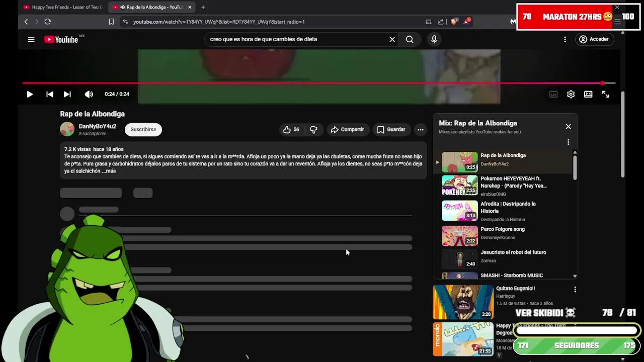Play SMASH! - Starbomb MUSIC entry
This screenshot has height=362, width=644.
pyautogui.click(x=503, y=276)
